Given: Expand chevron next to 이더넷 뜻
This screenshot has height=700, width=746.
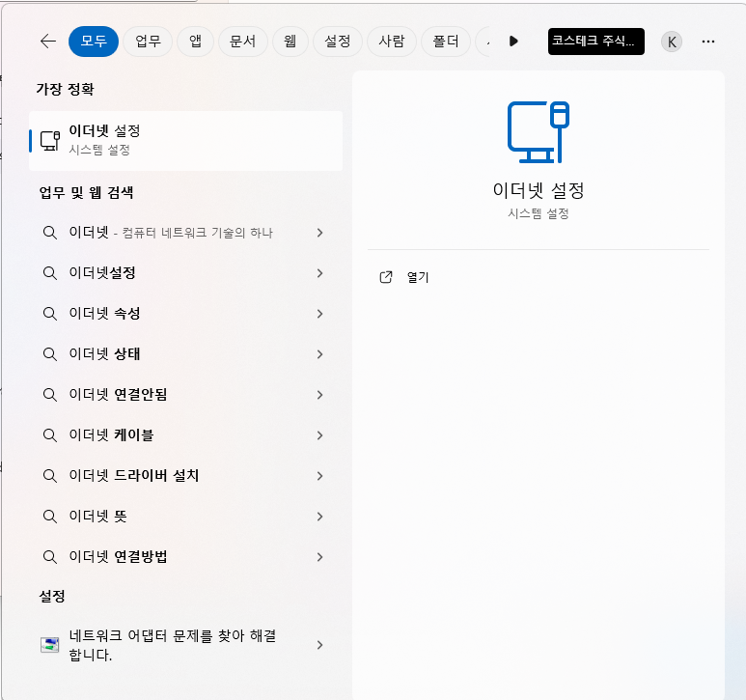Looking at the screenshot, I should [320, 517].
